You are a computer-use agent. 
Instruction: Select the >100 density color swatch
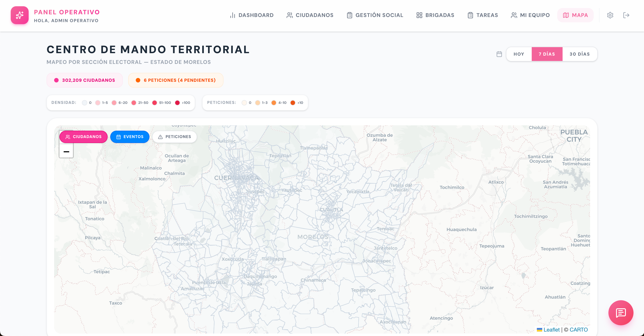pyautogui.click(x=177, y=103)
